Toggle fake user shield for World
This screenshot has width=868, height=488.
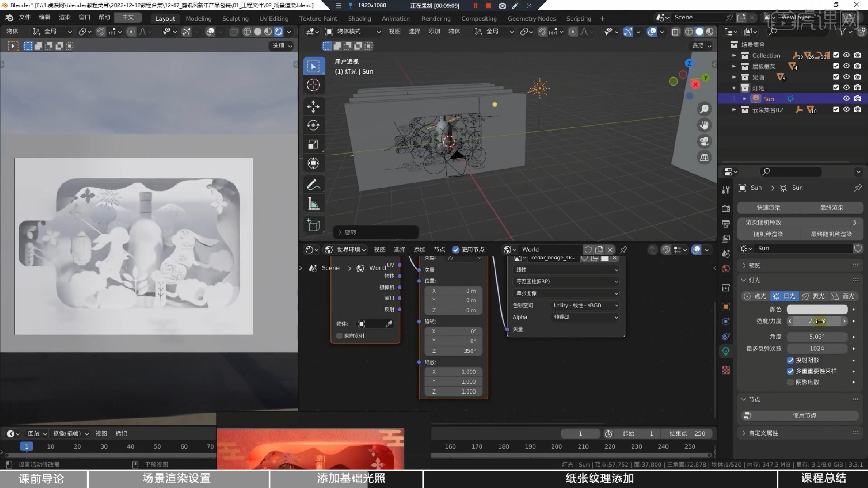(588, 249)
